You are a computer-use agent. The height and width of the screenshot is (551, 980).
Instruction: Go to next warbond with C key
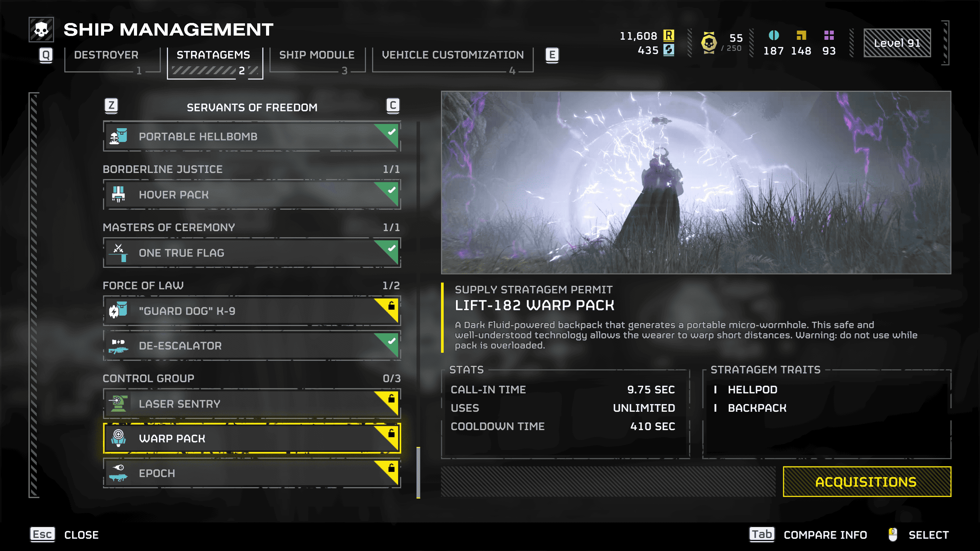[393, 105]
